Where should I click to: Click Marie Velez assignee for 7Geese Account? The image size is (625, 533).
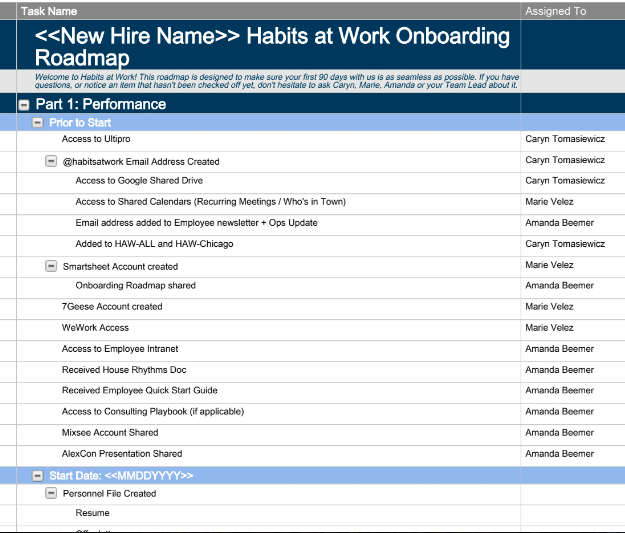click(549, 307)
